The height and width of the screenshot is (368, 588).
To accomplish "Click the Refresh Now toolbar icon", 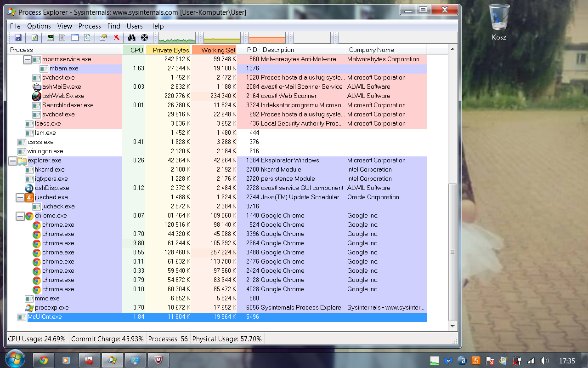I will click(34, 38).
